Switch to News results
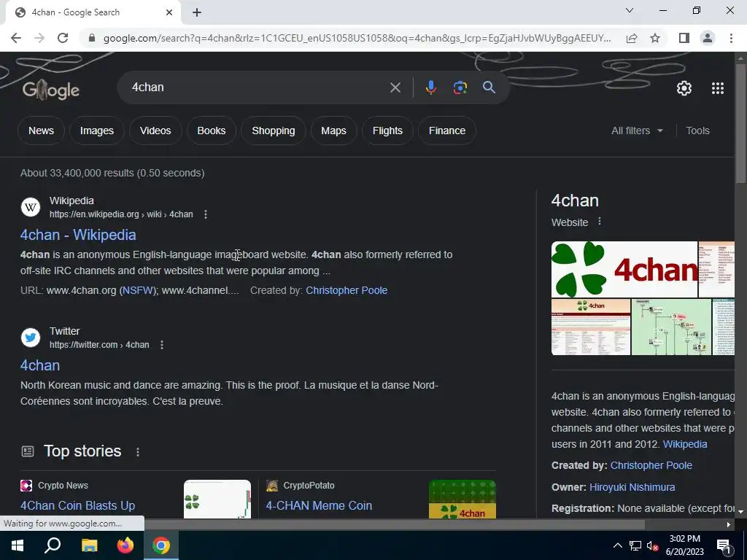 (x=41, y=131)
